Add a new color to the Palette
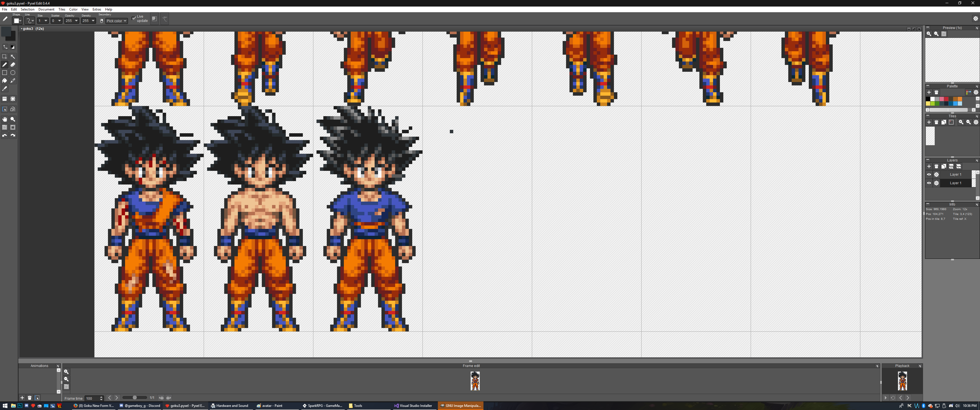 point(929,93)
